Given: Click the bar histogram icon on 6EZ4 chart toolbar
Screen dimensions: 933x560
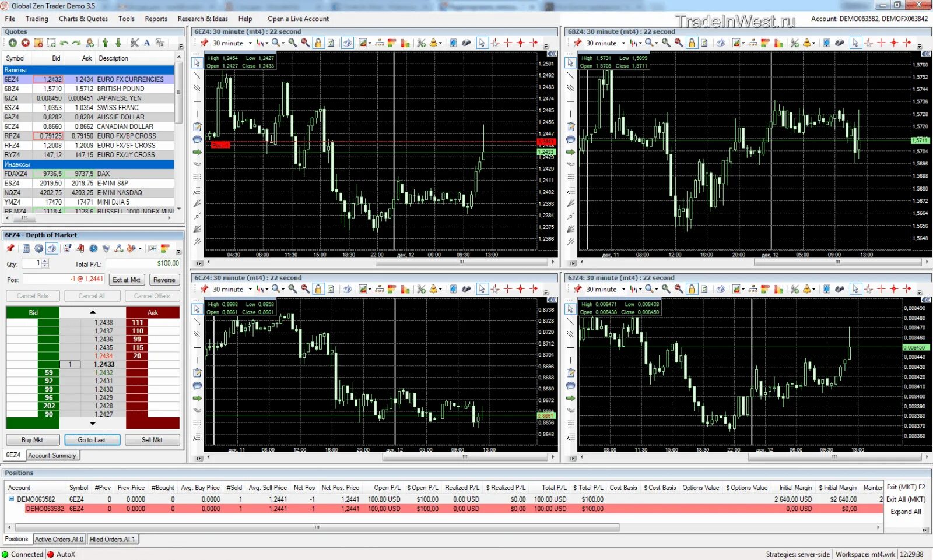Looking at the screenshot, I should (405, 43).
